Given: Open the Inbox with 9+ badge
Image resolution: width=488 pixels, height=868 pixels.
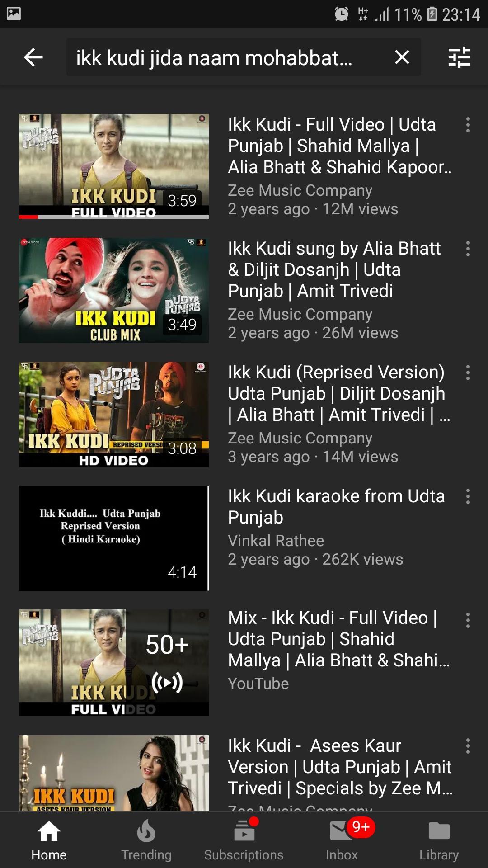Looking at the screenshot, I should point(342,840).
